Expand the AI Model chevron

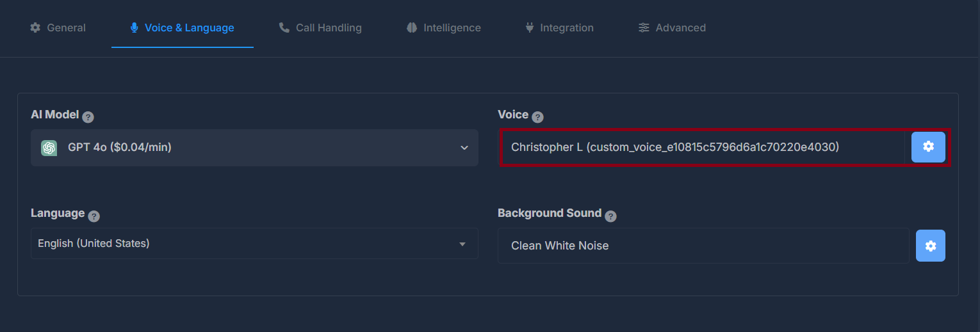464,148
